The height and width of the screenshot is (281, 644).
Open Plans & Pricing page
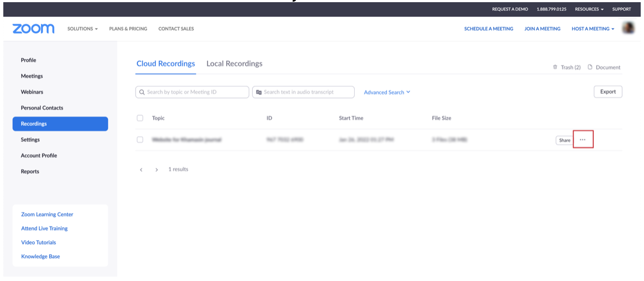pyautogui.click(x=128, y=29)
